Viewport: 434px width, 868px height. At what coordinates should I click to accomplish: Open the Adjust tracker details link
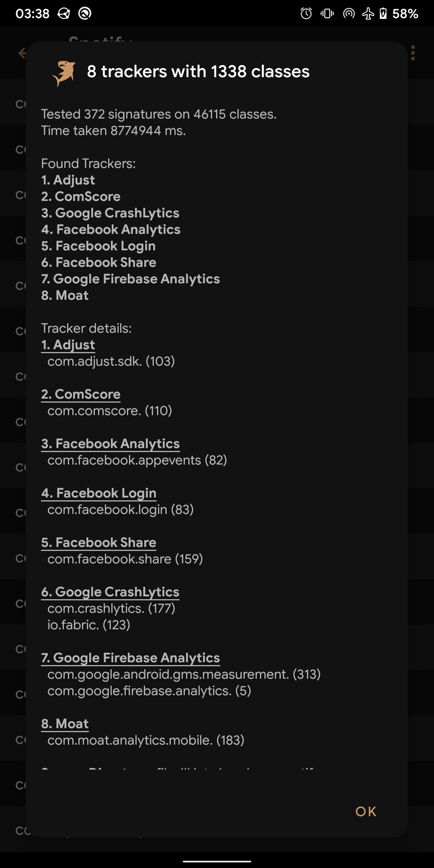pyautogui.click(x=68, y=345)
